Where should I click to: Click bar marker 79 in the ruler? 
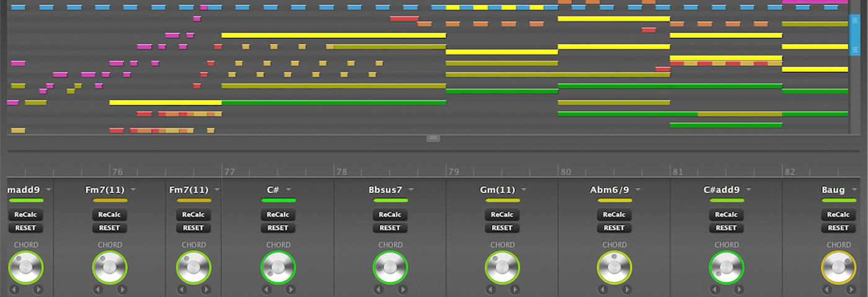point(454,172)
